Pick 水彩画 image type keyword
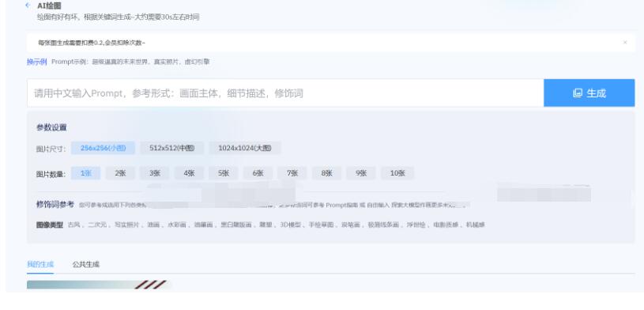This screenshot has width=644, height=310. coord(177,225)
